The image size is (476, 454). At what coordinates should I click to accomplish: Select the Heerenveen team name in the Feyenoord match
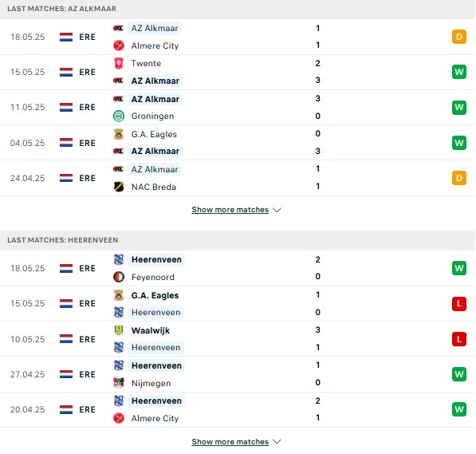[x=156, y=260]
